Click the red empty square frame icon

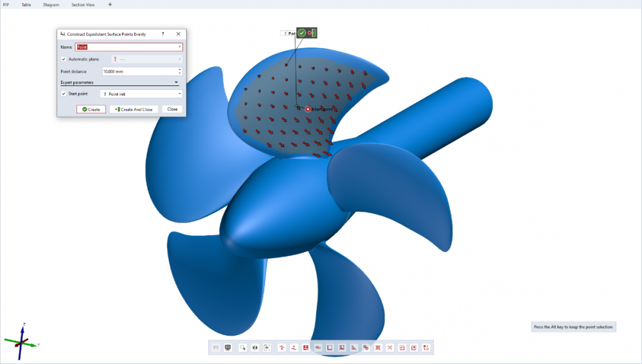click(x=330, y=348)
